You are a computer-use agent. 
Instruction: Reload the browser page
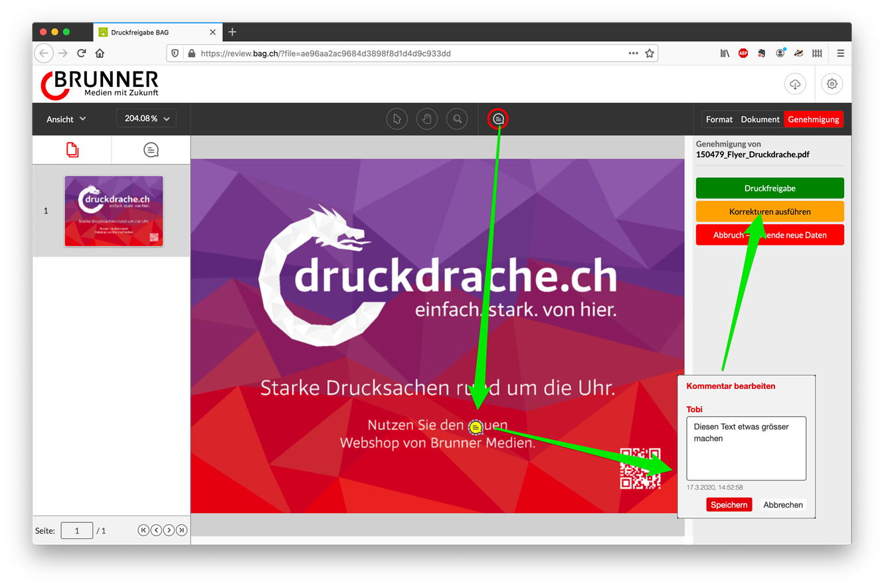pyautogui.click(x=82, y=53)
